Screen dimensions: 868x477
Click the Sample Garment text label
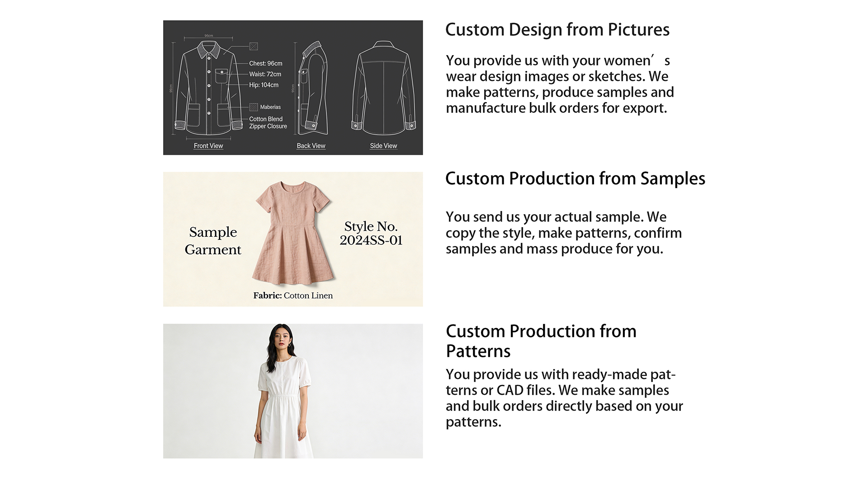coord(213,241)
